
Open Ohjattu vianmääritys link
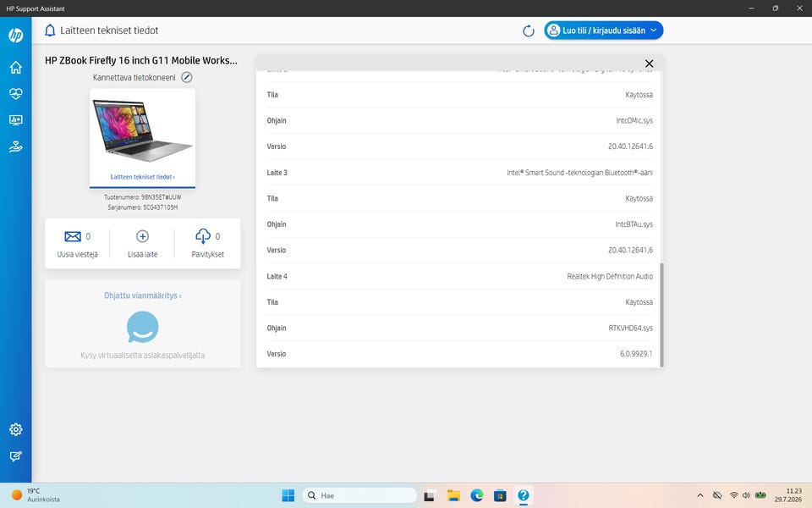tap(142, 295)
